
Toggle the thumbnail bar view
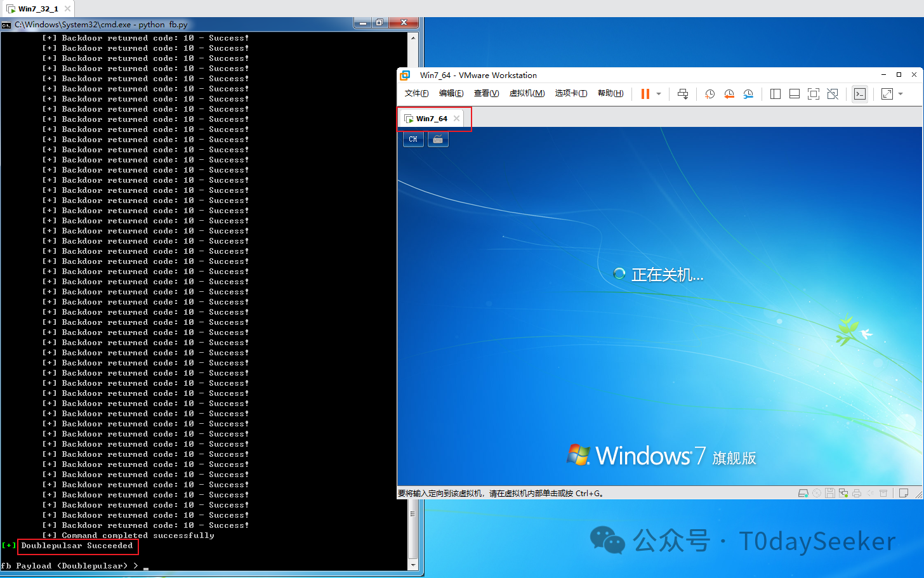tap(795, 94)
